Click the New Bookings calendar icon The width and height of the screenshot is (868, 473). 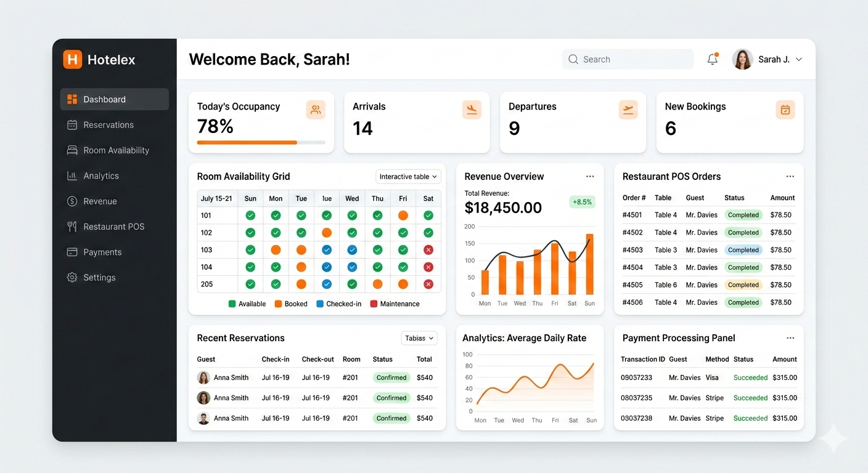(785, 110)
